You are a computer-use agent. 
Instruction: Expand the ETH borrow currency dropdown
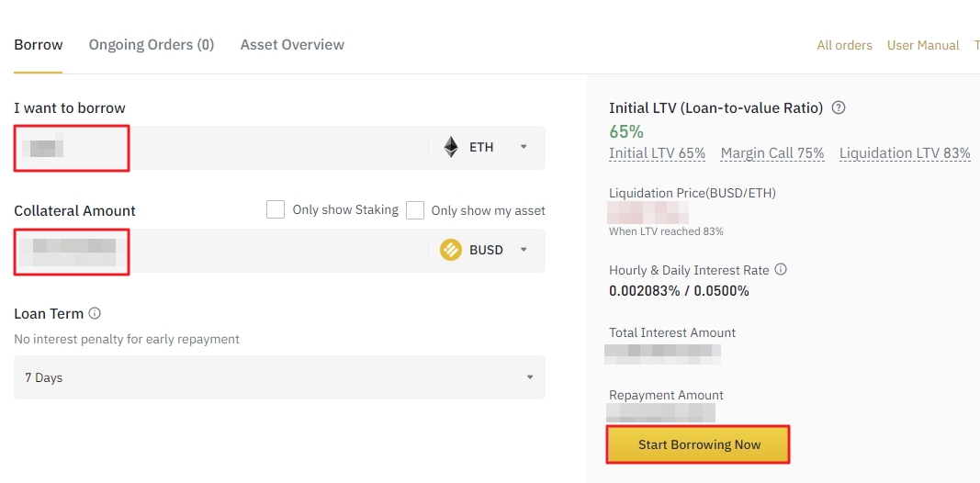[x=524, y=147]
